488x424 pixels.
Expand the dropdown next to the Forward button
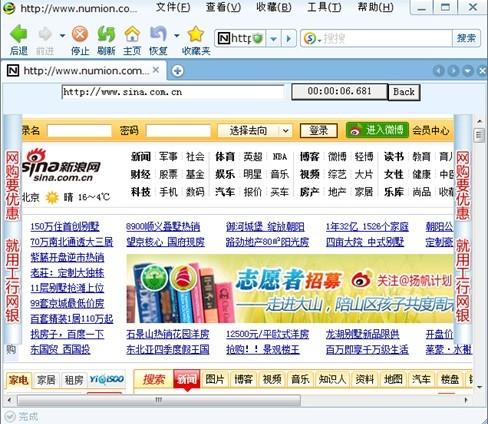click(x=62, y=35)
